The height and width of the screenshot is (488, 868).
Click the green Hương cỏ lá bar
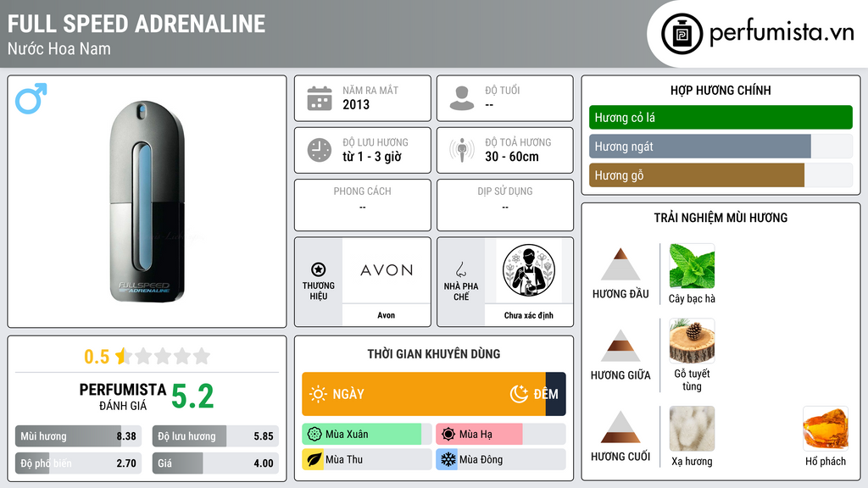pos(721,117)
